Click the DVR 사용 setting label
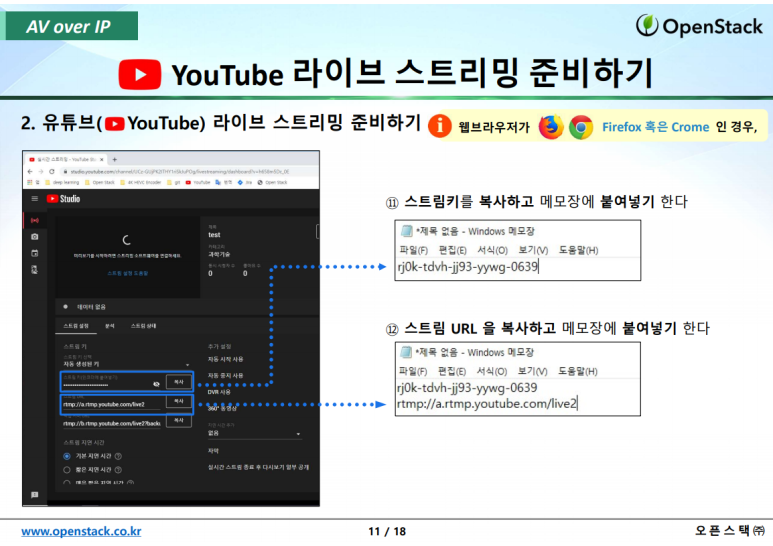Viewport: 773px width, 546px height. (219, 392)
